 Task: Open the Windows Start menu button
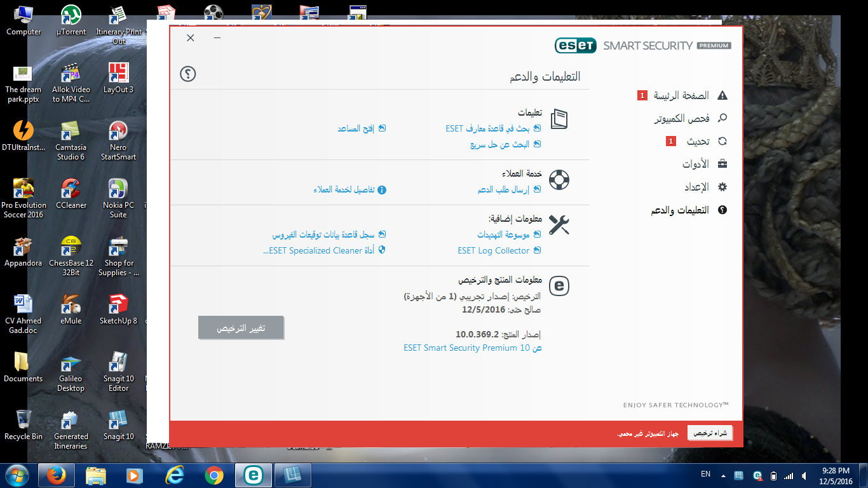coord(17,475)
